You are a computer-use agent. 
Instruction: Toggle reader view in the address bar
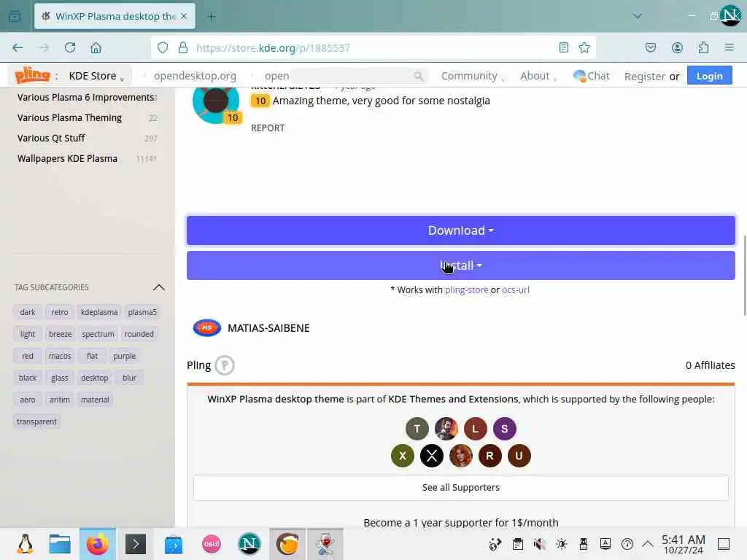[x=564, y=47]
